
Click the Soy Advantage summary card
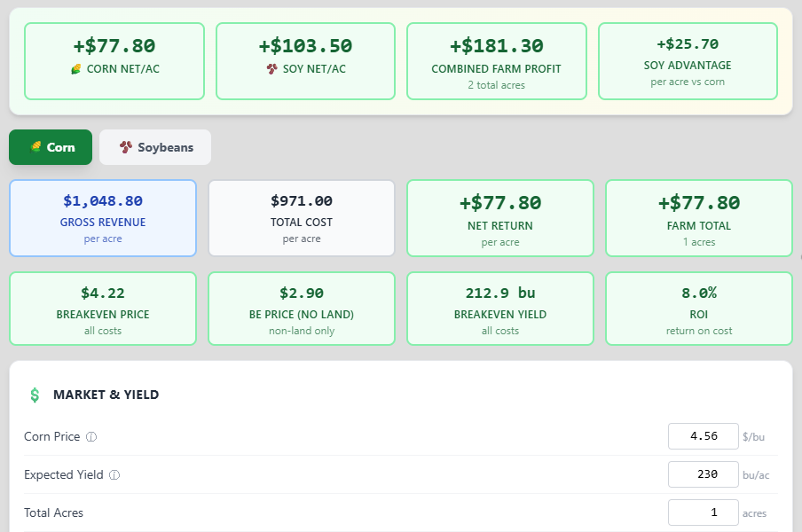[688, 61]
